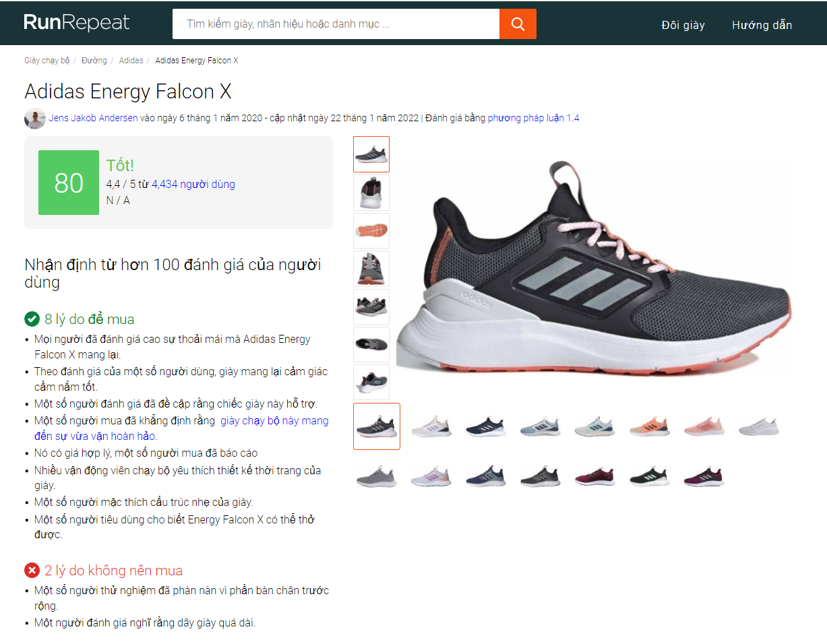Click the '8 lý do để mua' heading

[x=90, y=319]
